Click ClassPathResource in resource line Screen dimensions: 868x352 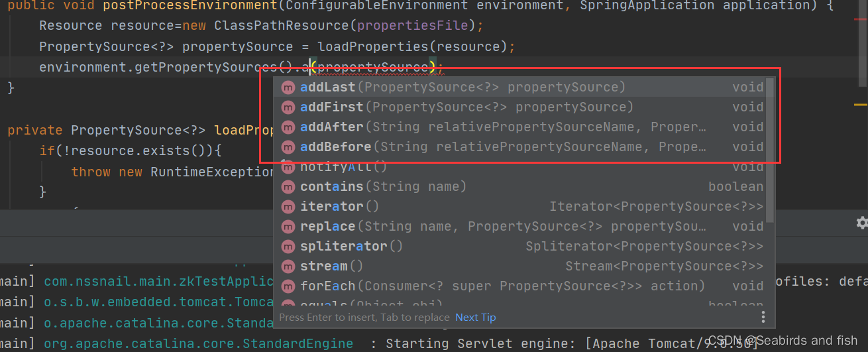(x=280, y=26)
